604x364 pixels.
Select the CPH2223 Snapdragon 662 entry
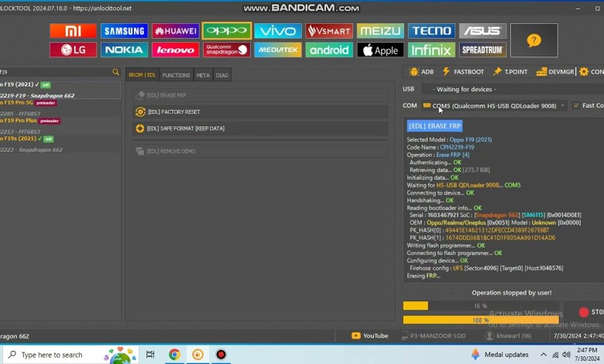click(31, 149)
